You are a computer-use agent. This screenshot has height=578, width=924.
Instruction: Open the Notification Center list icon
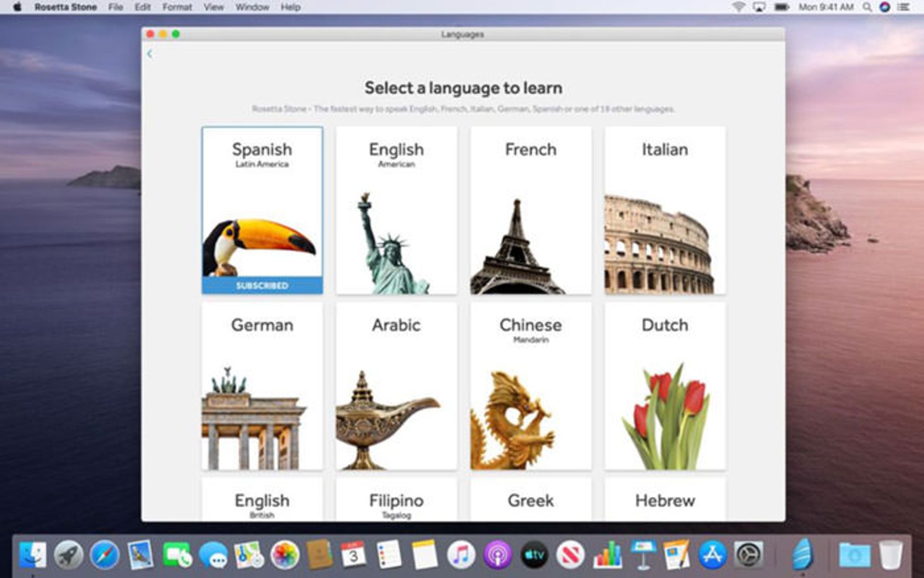903,7
